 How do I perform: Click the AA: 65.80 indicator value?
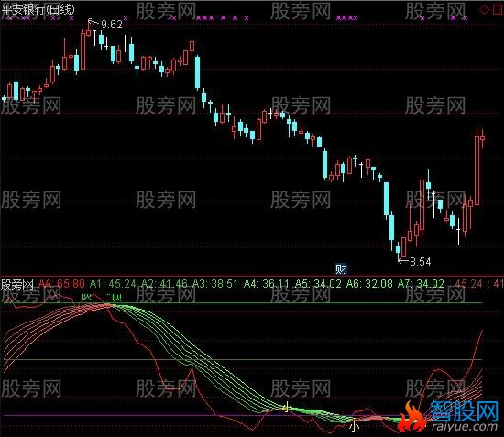(x=61, y=284)
